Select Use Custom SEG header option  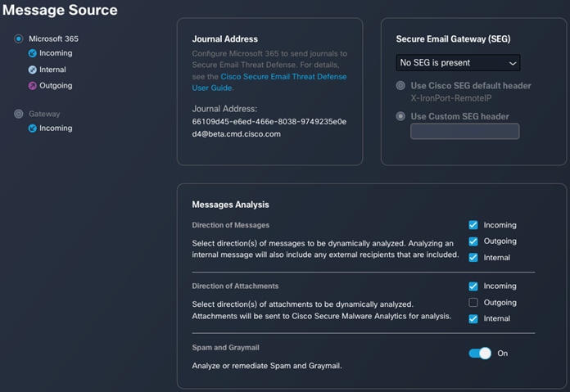400,116
